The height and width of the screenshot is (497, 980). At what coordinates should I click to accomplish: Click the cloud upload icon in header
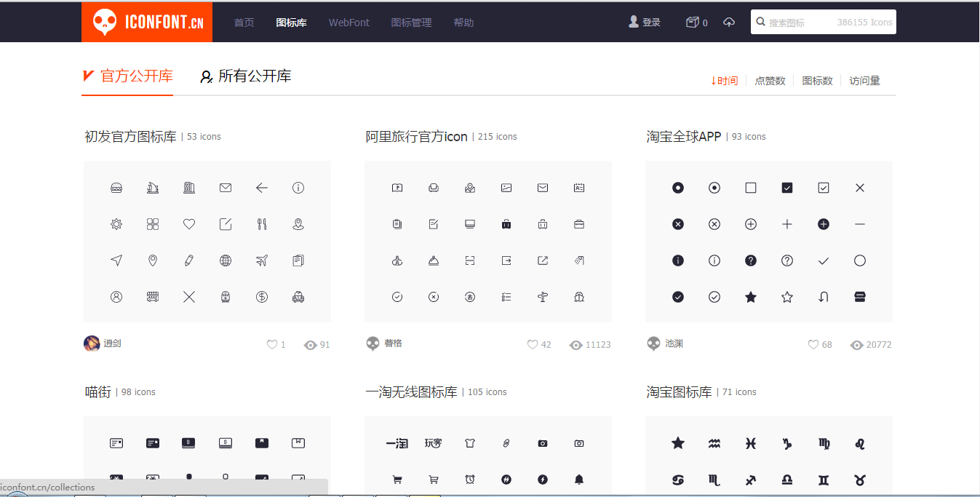point(729,23)
